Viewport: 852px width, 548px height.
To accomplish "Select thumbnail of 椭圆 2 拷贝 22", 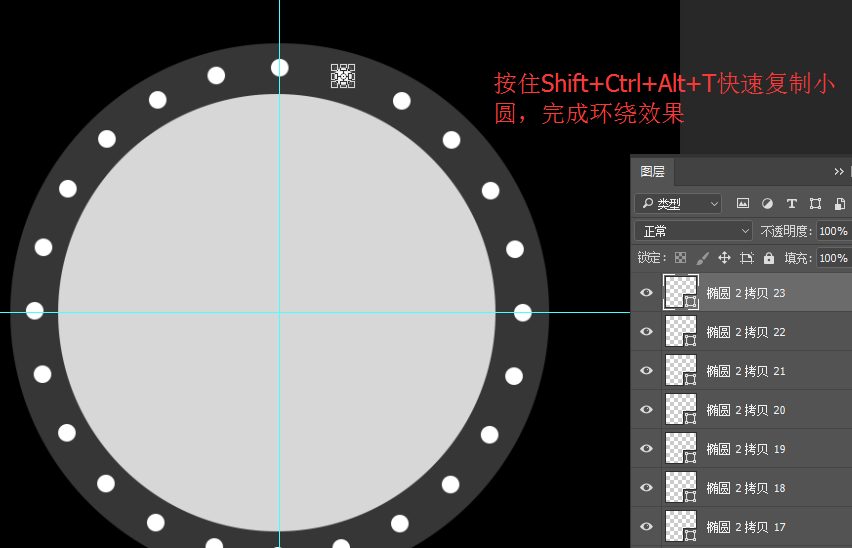I will click(x=681, y=331).
